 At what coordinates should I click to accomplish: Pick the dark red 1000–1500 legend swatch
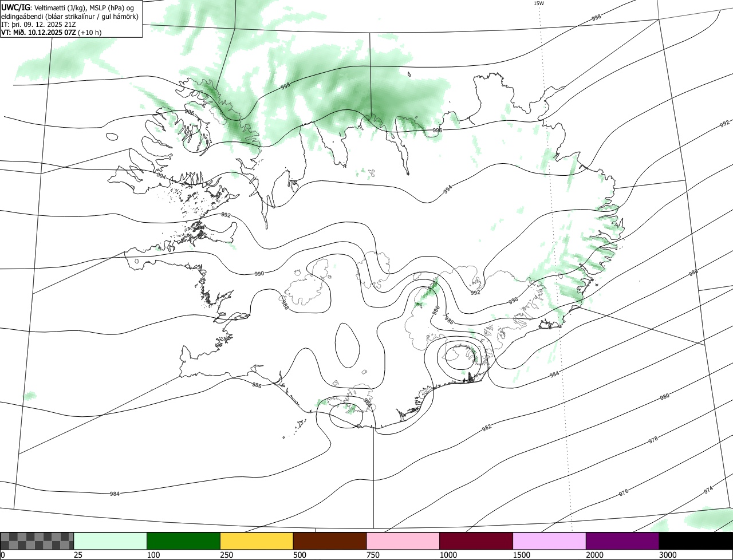(x=476, y=541)
